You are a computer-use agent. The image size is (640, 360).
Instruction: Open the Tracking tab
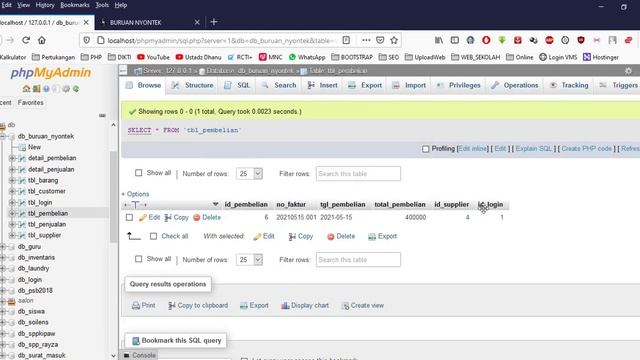(569, 85)
